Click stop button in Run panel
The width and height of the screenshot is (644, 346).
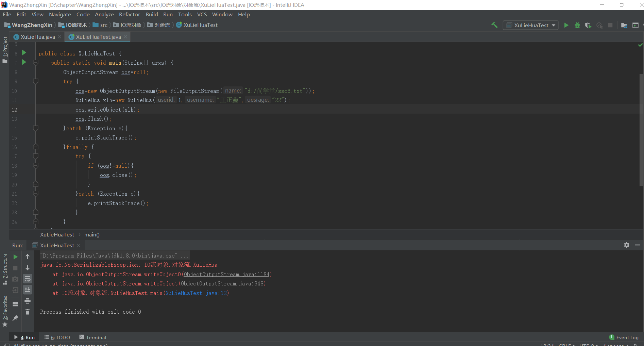(15, 268)
